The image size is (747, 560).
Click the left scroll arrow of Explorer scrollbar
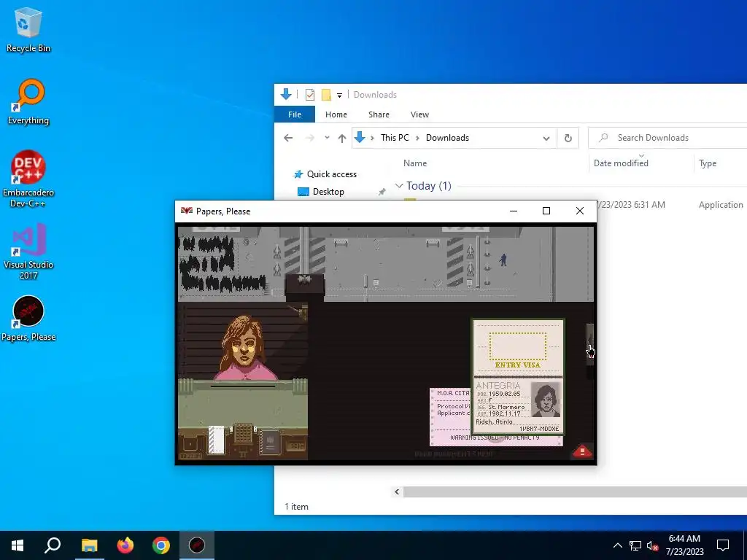pos(397,492)
